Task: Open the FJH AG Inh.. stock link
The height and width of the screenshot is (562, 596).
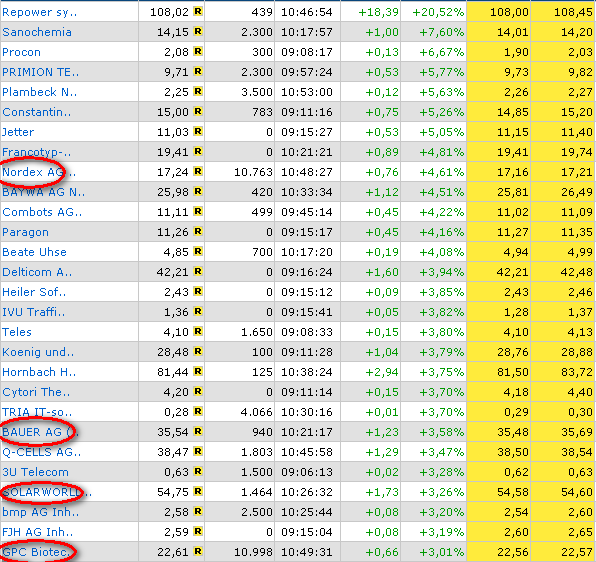Action: [38, 532]
